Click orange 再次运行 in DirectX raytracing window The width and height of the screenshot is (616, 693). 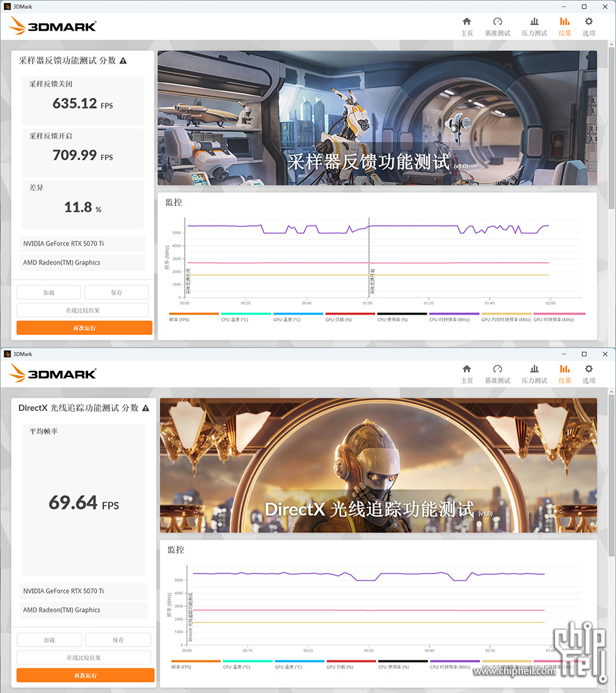coord(85,675)
